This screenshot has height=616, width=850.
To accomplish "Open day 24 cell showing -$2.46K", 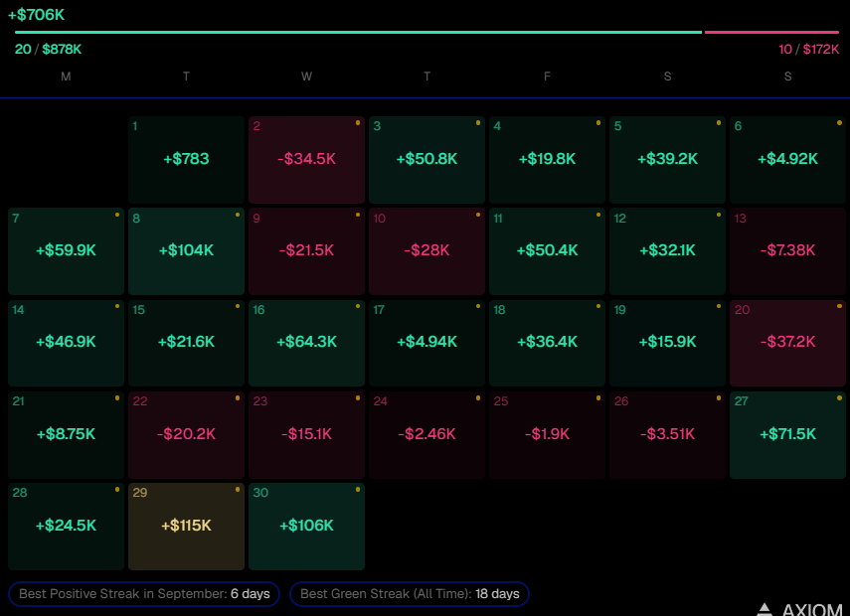I will [427, 435].
